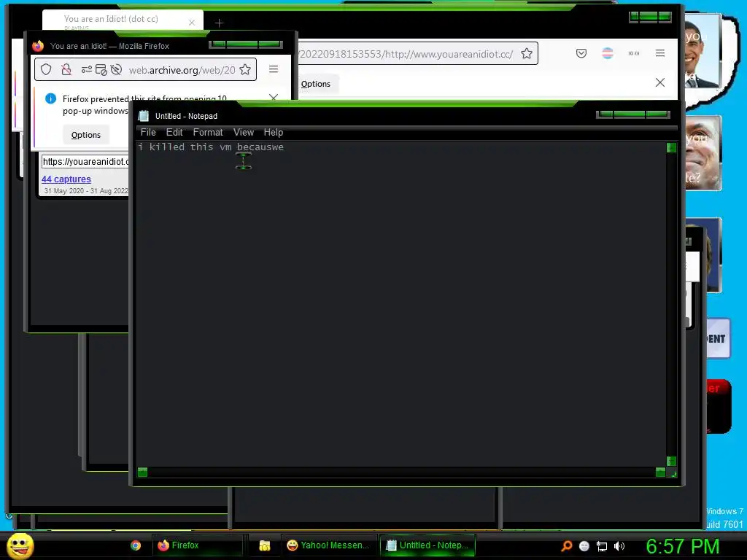Close the notification bar in rear Firefox window
The image size is (747, 560).
[659, 82]
